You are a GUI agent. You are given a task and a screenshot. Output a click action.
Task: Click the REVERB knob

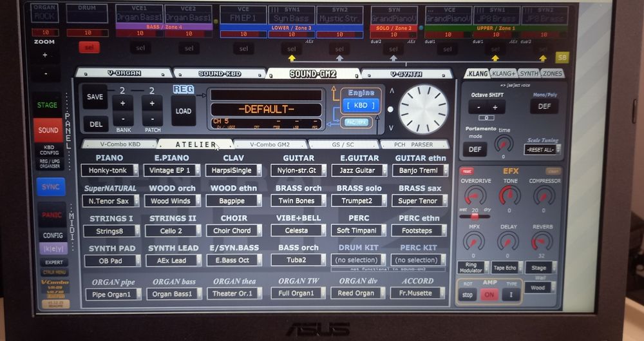tap(542, 240)
